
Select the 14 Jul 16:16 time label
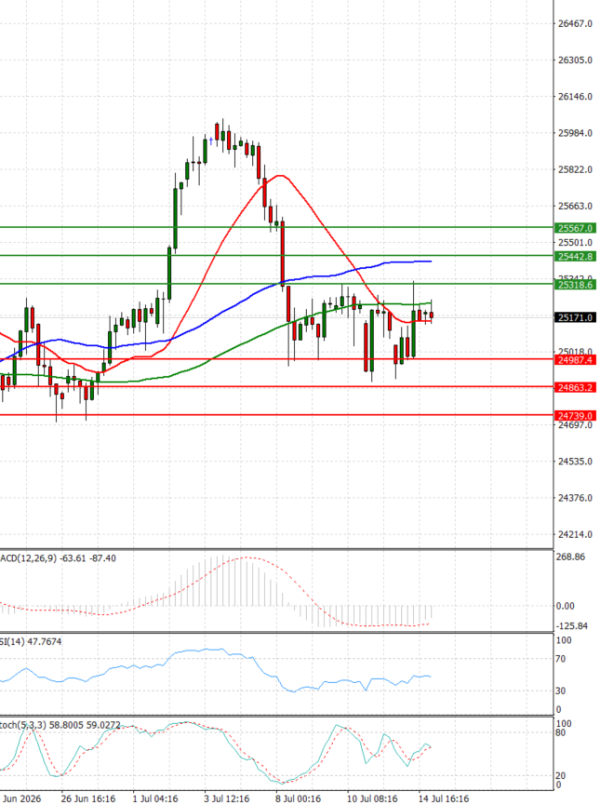[444, 799]
